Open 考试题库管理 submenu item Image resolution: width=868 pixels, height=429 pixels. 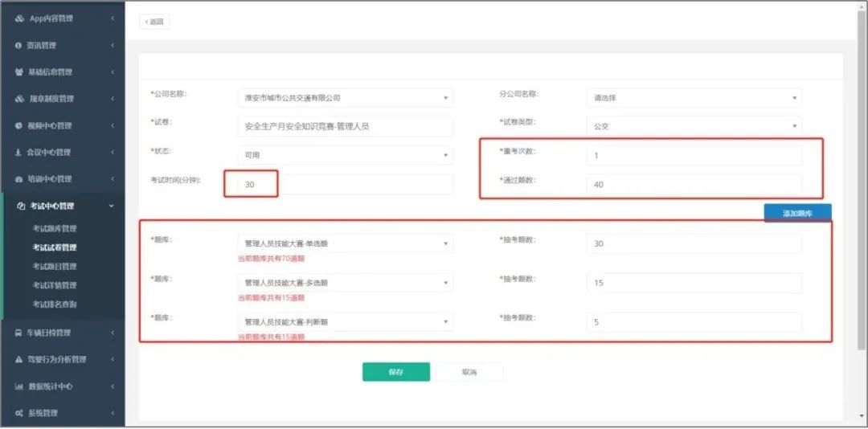click(x=55, y=229)
